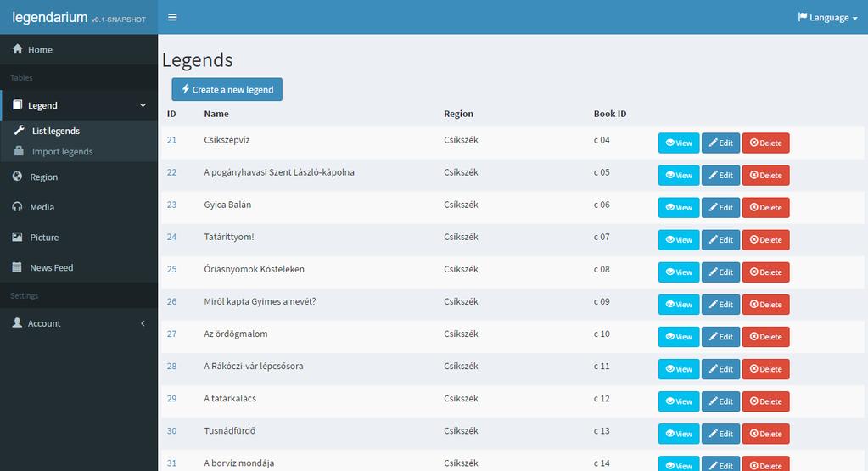Open legend ID 25 link
This screenshot has width=868, height=471.
171,269
